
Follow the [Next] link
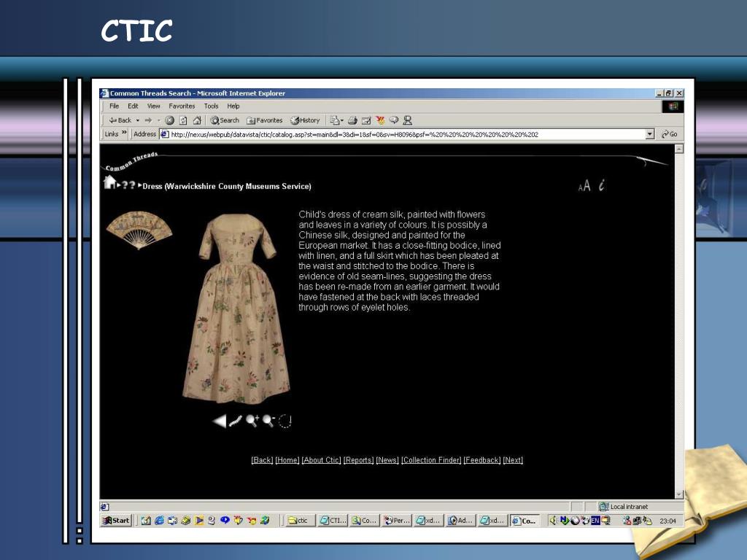513,460
